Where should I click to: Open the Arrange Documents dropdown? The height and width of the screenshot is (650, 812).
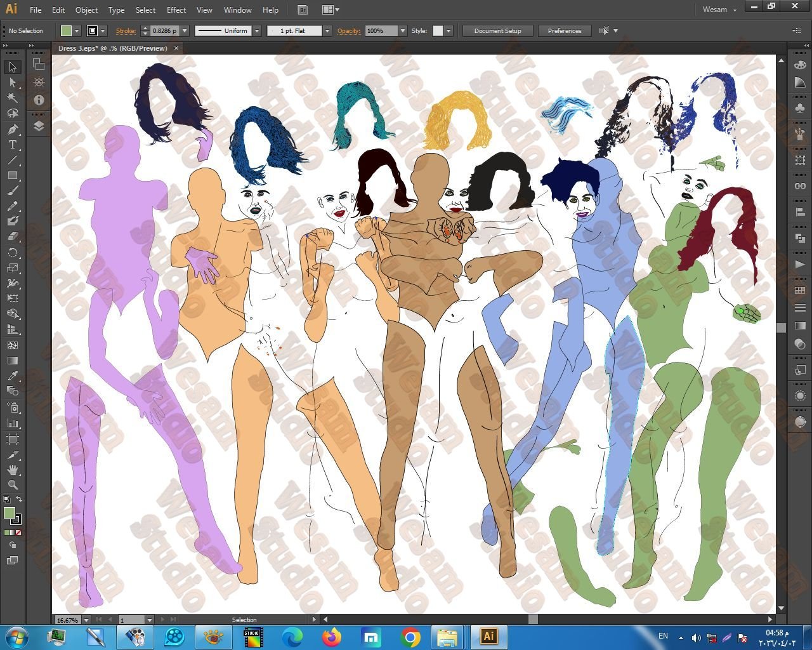tap(331, 10)
